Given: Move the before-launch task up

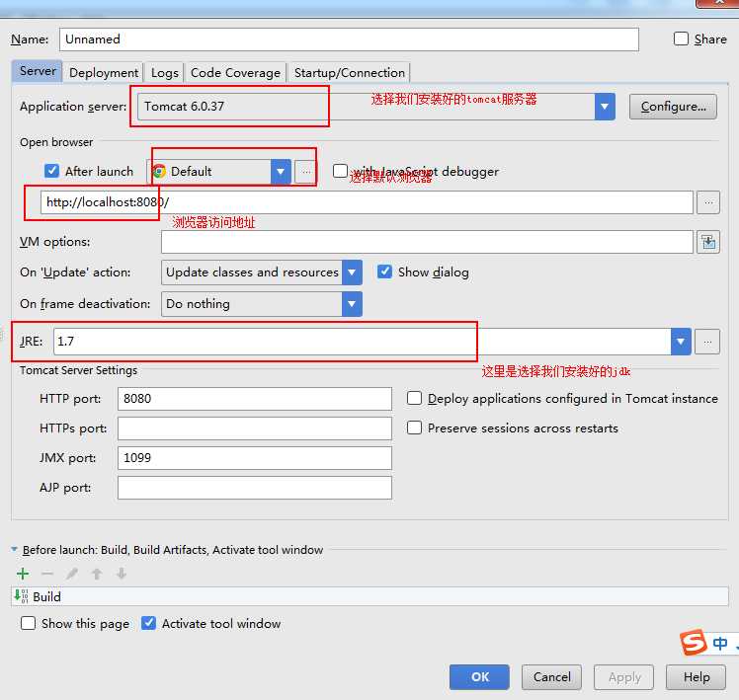Looking at the screenshot, I should click(x=97, y=574).
